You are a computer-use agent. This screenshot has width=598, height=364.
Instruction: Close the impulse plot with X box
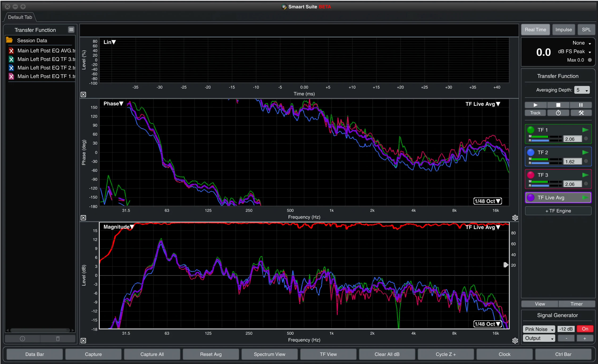[83, 94]
